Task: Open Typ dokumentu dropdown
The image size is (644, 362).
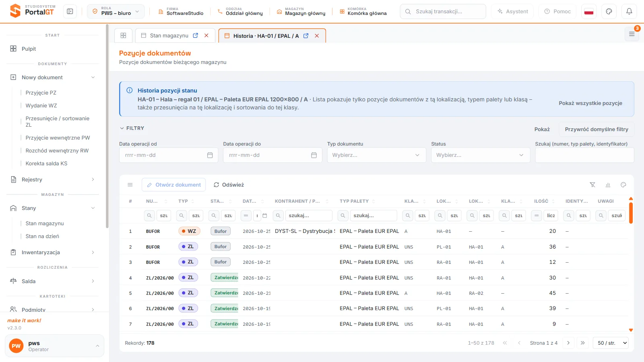Action: point(376,155)
